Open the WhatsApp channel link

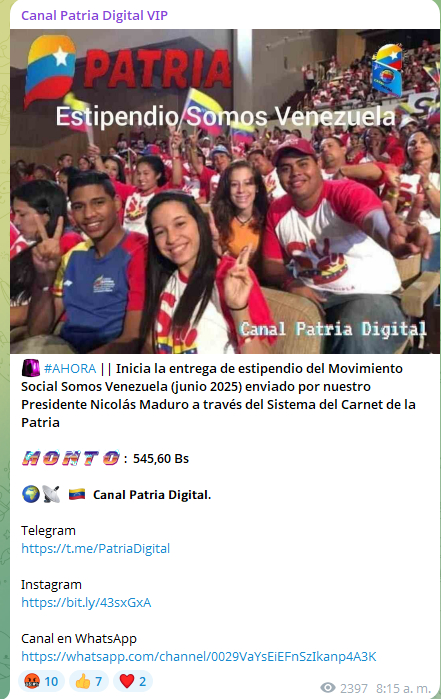point(199,656)
